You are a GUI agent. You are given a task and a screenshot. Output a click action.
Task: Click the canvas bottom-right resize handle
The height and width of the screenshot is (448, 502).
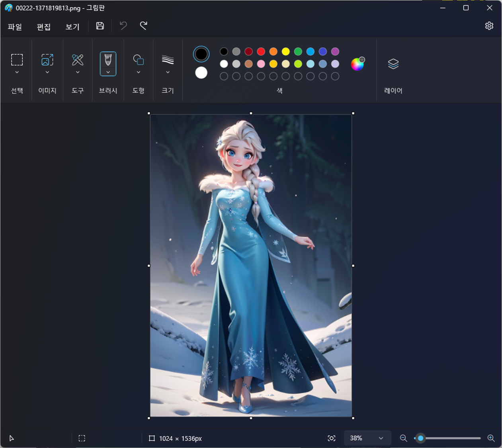pyautogui.click(x=353, y=418)
